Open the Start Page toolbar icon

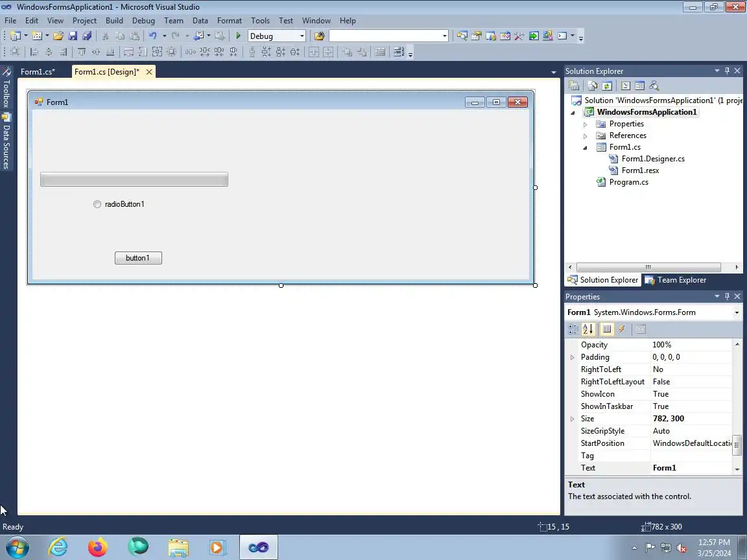[534, 36]
